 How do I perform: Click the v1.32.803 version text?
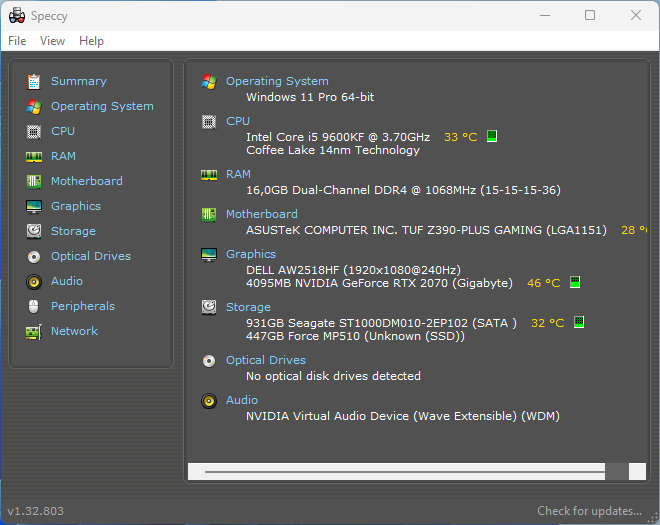tap(36, 511)
